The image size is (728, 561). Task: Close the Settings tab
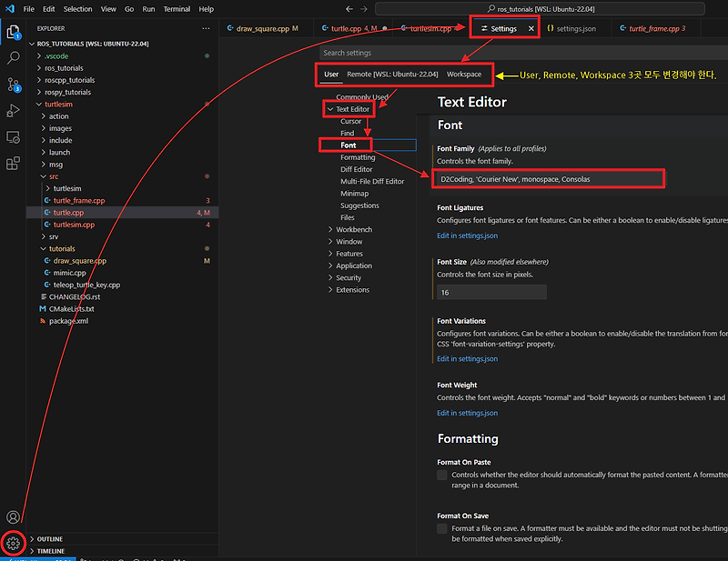[x=531, y=28]
